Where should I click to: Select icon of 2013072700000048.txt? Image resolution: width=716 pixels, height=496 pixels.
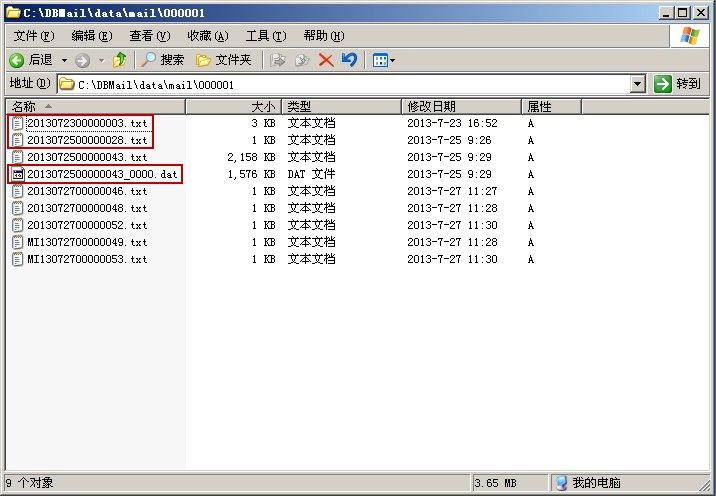click(17, 208)
